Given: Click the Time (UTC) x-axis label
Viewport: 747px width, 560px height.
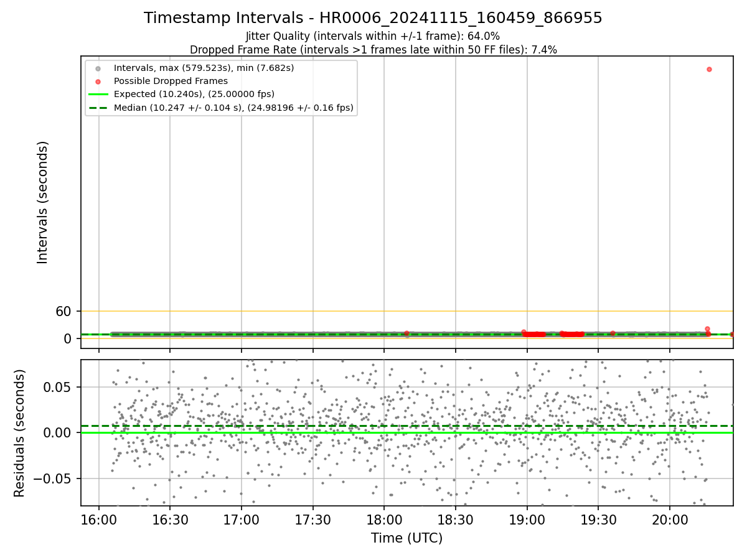Looking at the screenshot, I should [x=406, y=538].
